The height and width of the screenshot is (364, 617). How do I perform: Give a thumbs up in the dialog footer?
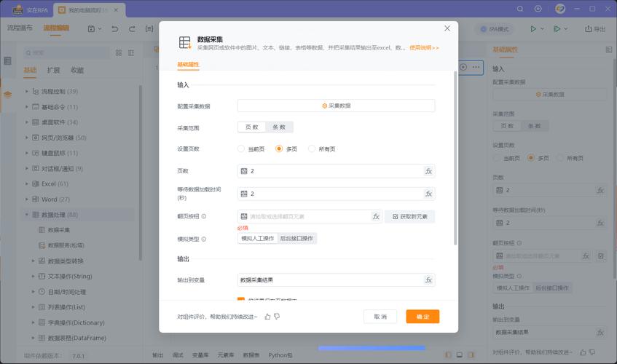click(x=267, y=317)
